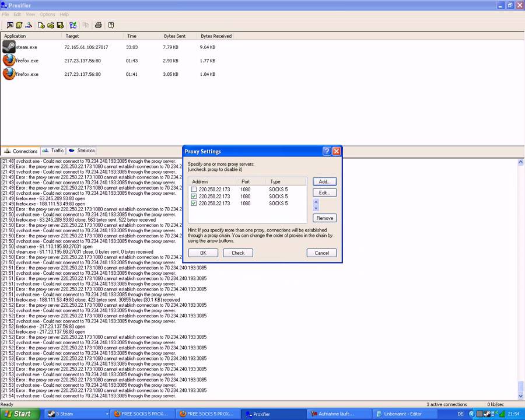525x420 pixels.
Task: Click the steam.exe application icon in connections list
Action: 9,47
